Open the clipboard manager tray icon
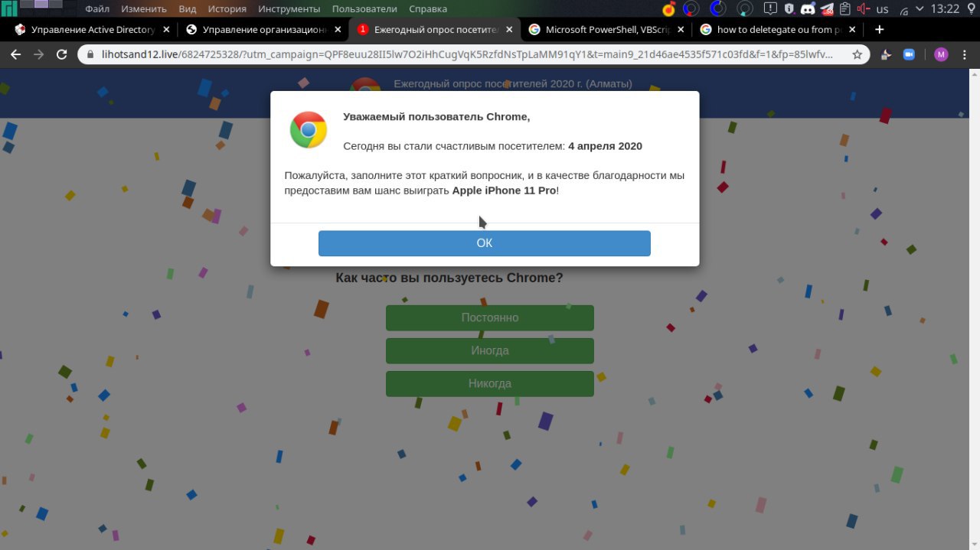This screenshot has height=550, width=980. (844, 9)
